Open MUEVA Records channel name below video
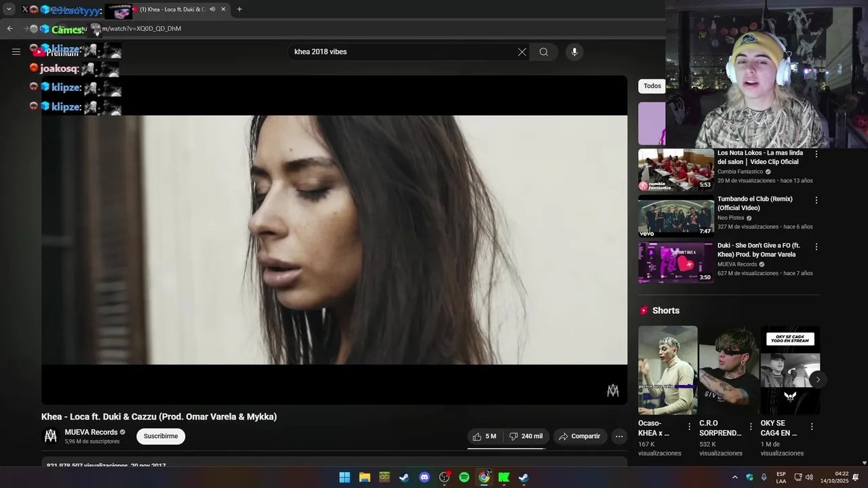Viewport: 868px width, 488px height. pyautogui.click(x=92, y=432)
